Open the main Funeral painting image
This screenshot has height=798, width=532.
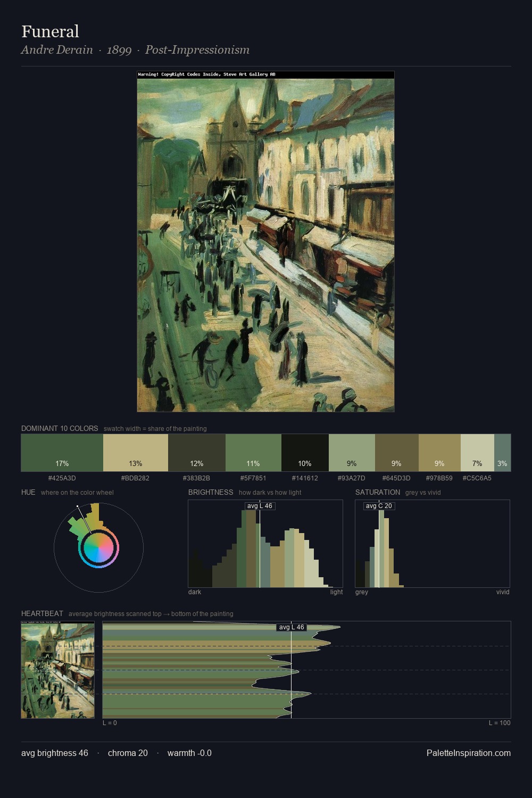(x=266, y=242)
